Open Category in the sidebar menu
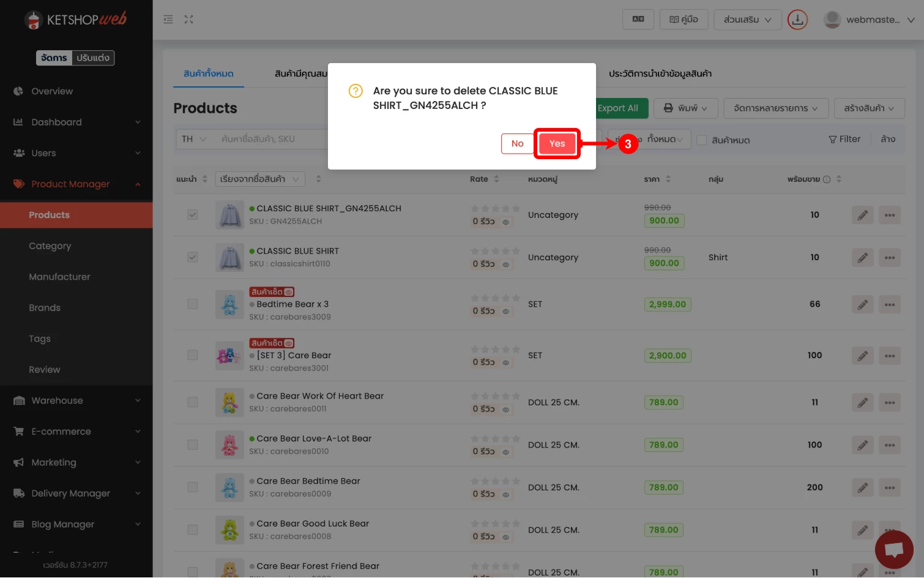The height and width of the screenshot is (578, 924). tap(50, 246)
